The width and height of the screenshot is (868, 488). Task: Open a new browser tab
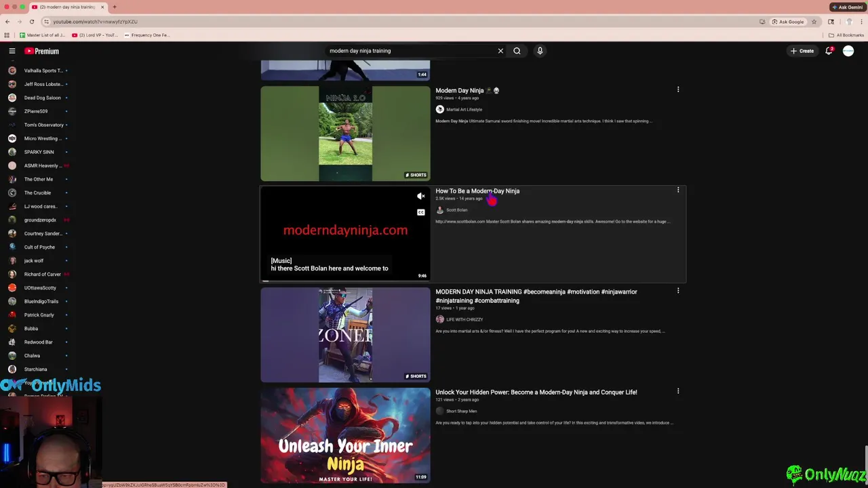(115, 7)
